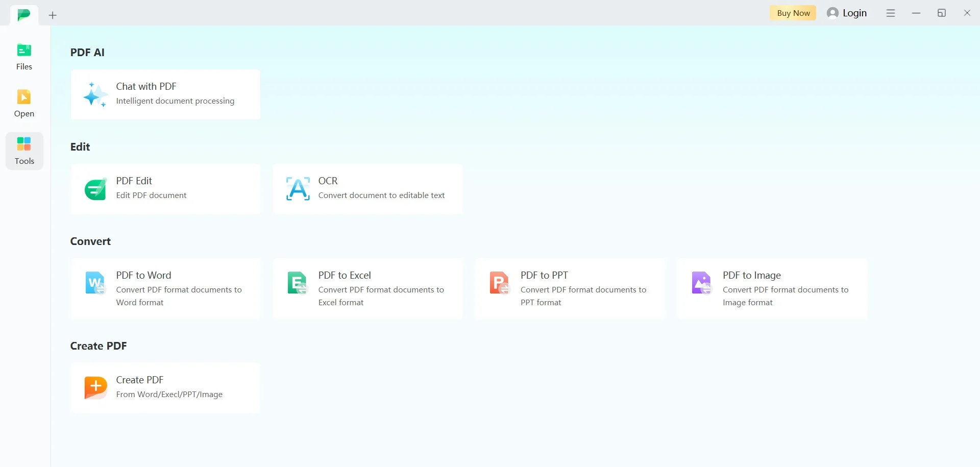Screen dimensions: 980x467
Task: Click the Chat with PDF sparkle icon
Action: (95, 94)
